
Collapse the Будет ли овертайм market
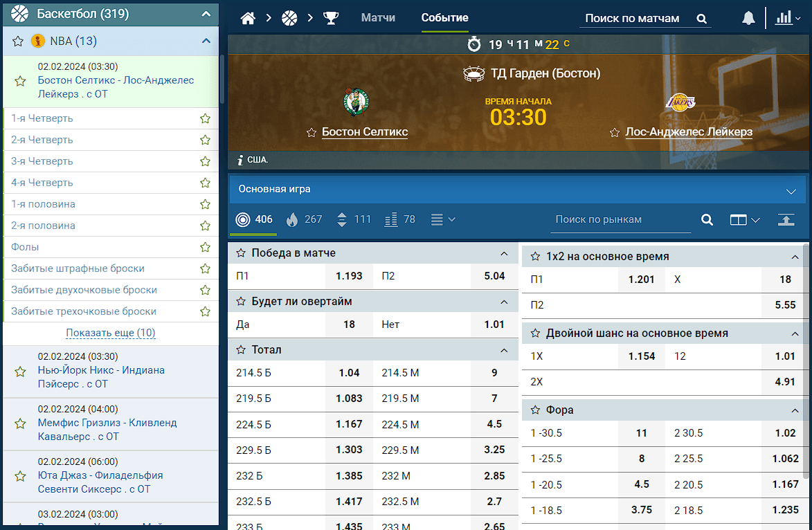tap(504, 302)
